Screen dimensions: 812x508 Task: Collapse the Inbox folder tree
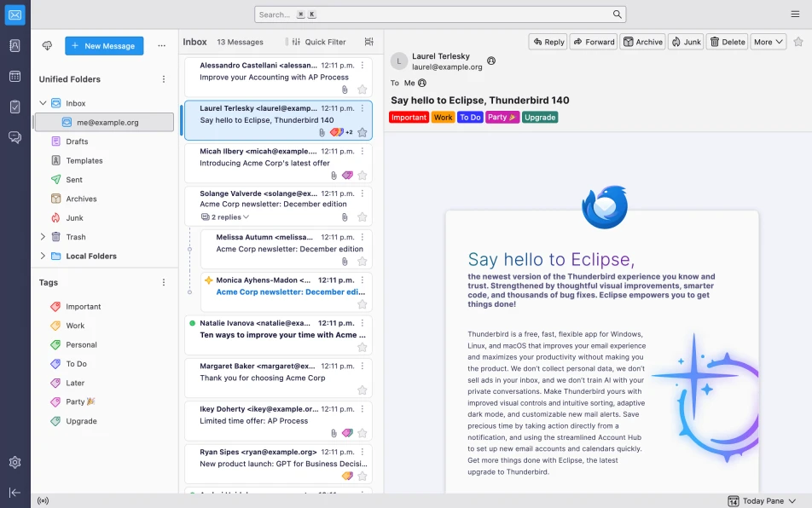[x=42, y=101]
